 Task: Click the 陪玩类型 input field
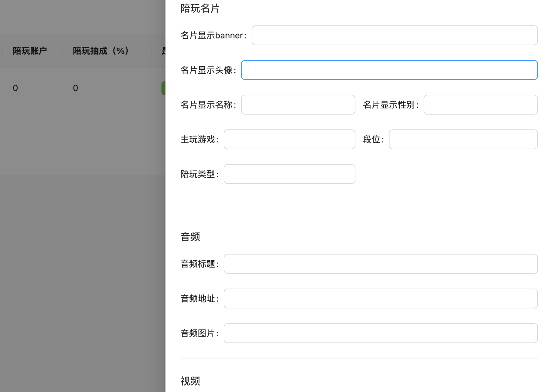pos(289,174)
